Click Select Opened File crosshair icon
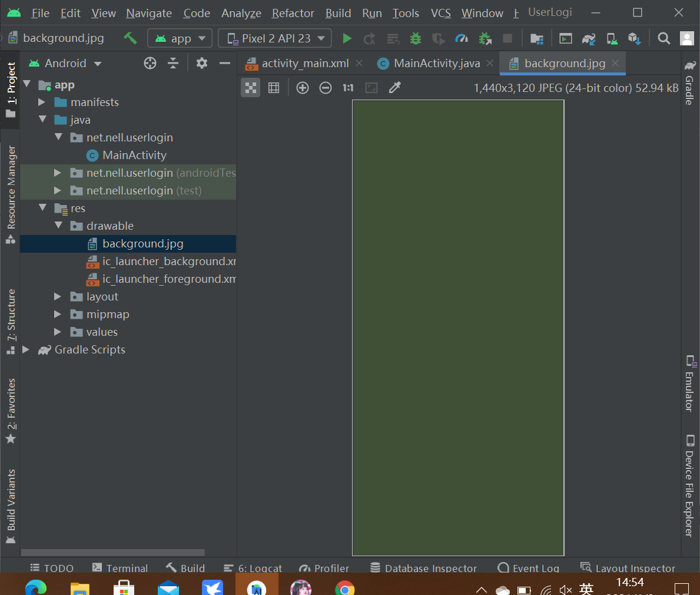 point(150,64)
